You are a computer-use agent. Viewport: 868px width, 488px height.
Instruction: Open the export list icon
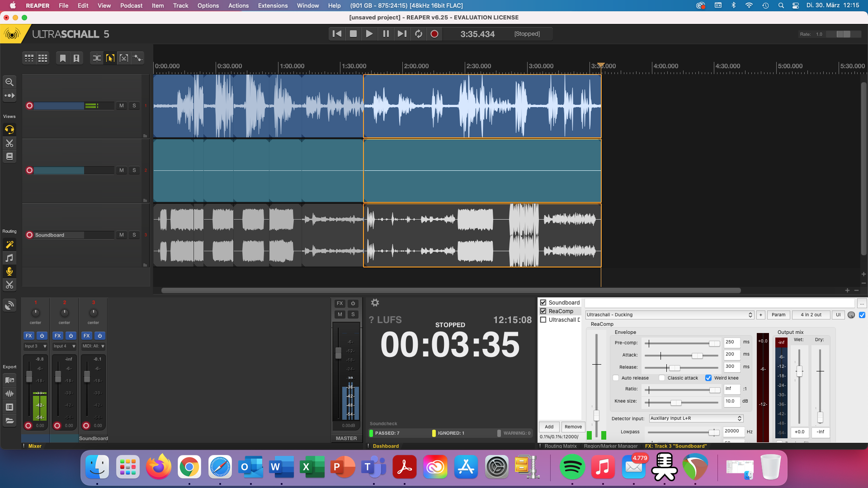coord(9,407)
